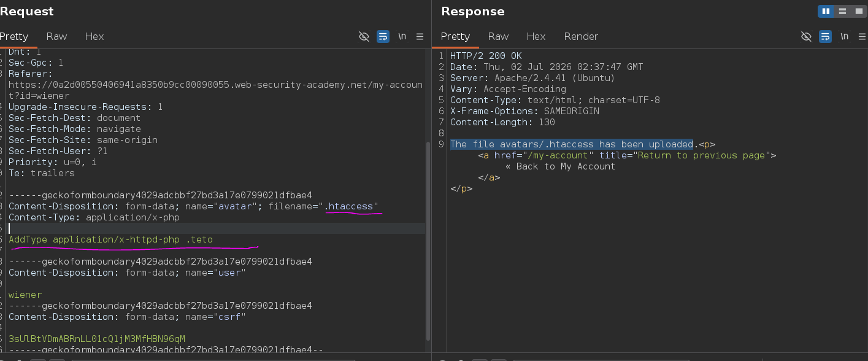Click Sec-Fetch-Dest: document header
Image resolution: width=868 pixels, height=361 pixels.
[74, 118]
